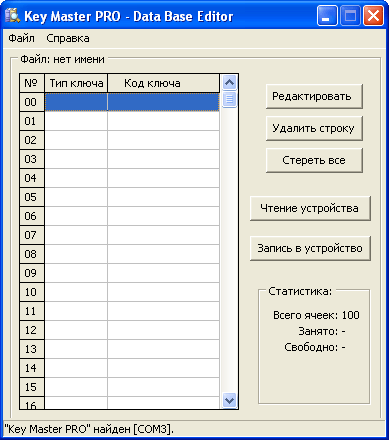Click the Занято: - statistic

coord(322,331)
